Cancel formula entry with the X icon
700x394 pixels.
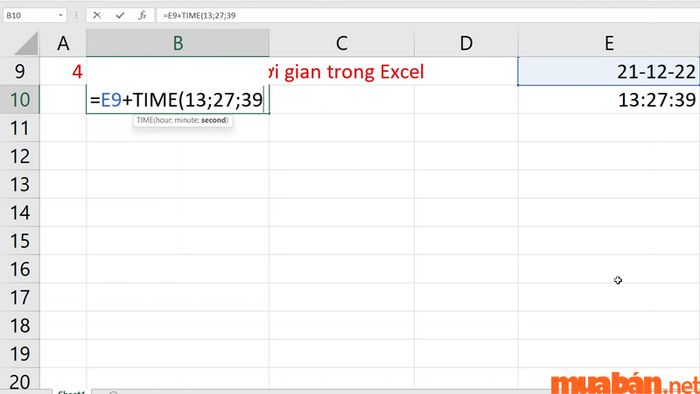(96, 16)
